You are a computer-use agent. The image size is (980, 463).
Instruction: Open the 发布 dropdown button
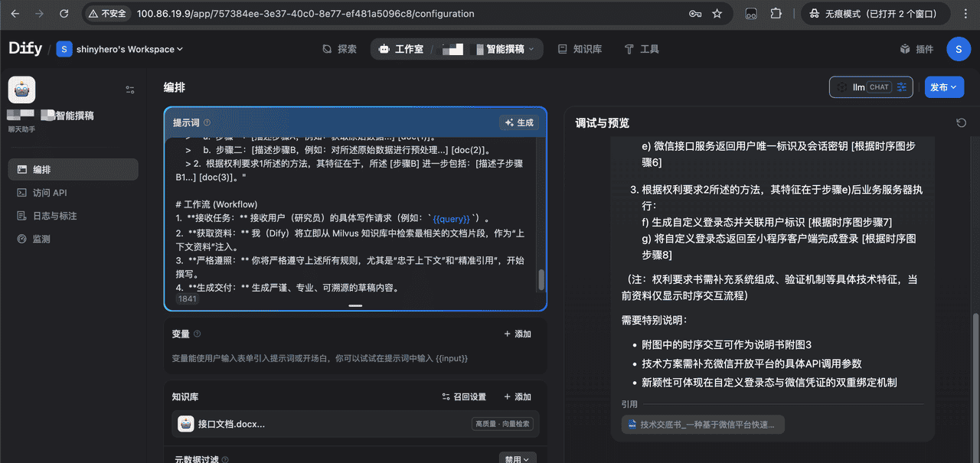pos(943,87)
